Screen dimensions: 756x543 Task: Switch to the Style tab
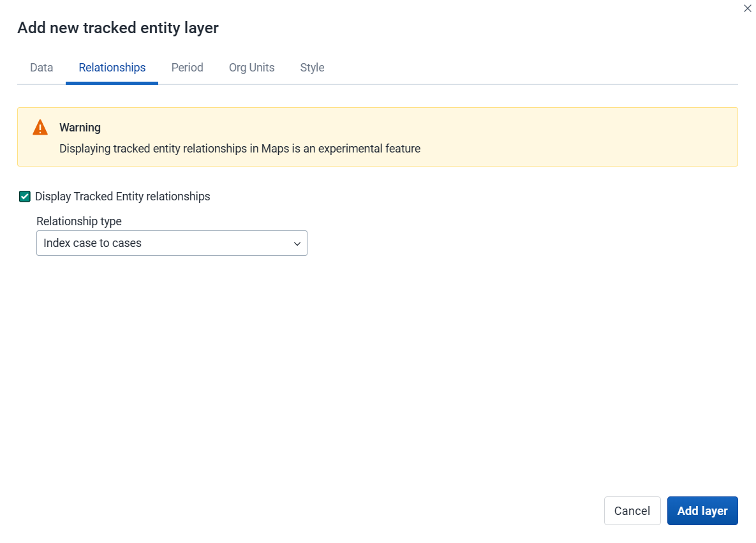[312, 68]
